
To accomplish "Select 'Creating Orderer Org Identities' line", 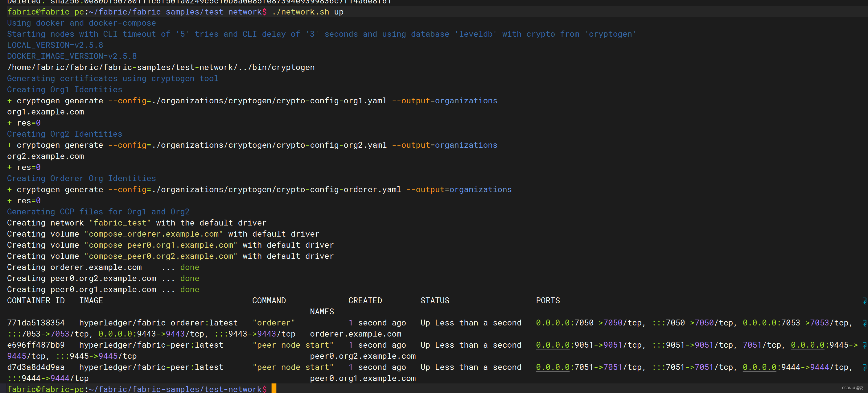I will (x=81, y=179).
